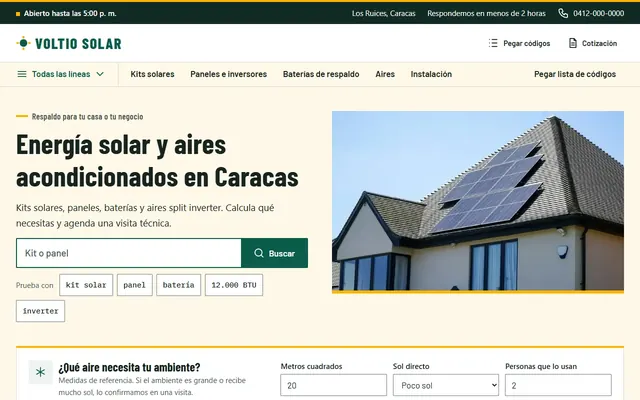Click the Buscar search button
This screenshot has height=400, width=640.
tap(275, 253)
